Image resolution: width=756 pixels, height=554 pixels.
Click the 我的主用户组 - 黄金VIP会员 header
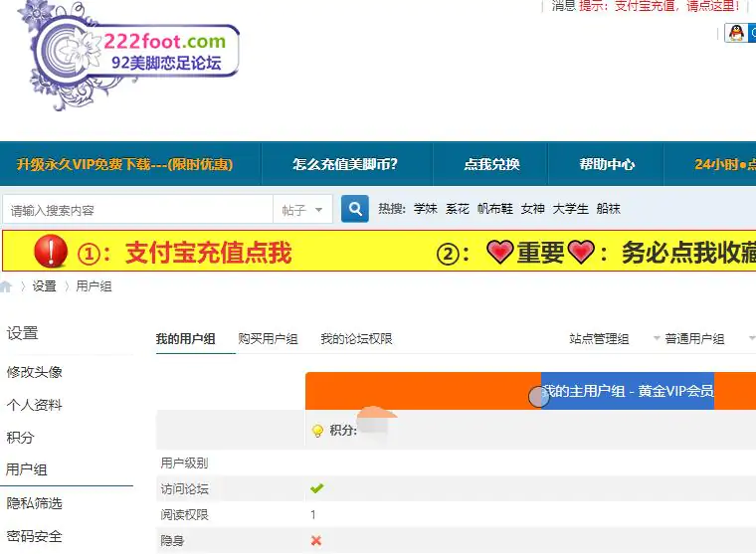click(x=628, y=391)
